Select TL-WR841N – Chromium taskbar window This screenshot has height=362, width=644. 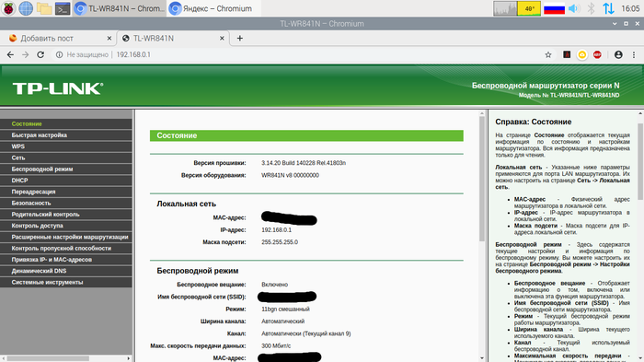[x=120, y=8]
